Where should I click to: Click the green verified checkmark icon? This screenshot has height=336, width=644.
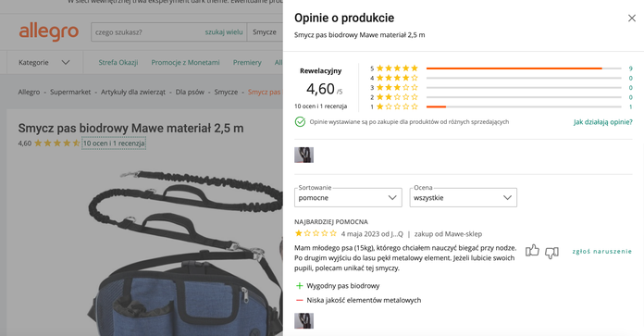point(300,122)
